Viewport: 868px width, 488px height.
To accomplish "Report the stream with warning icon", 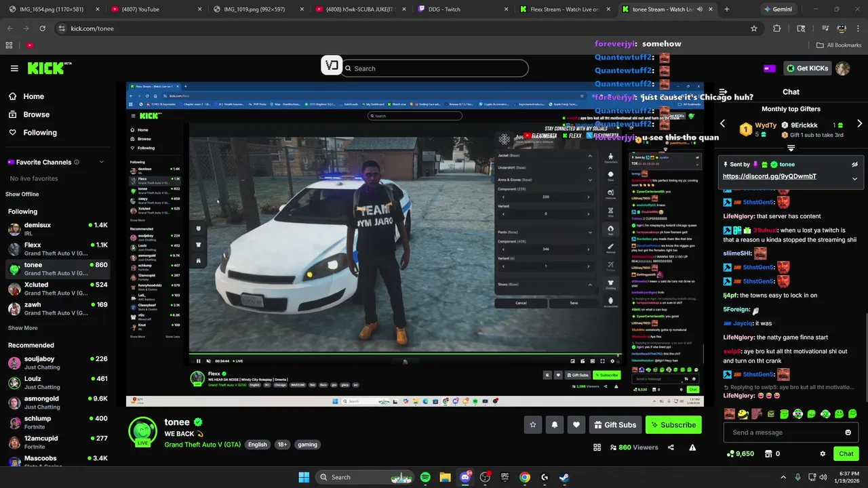I will click(x=692, y=447).
